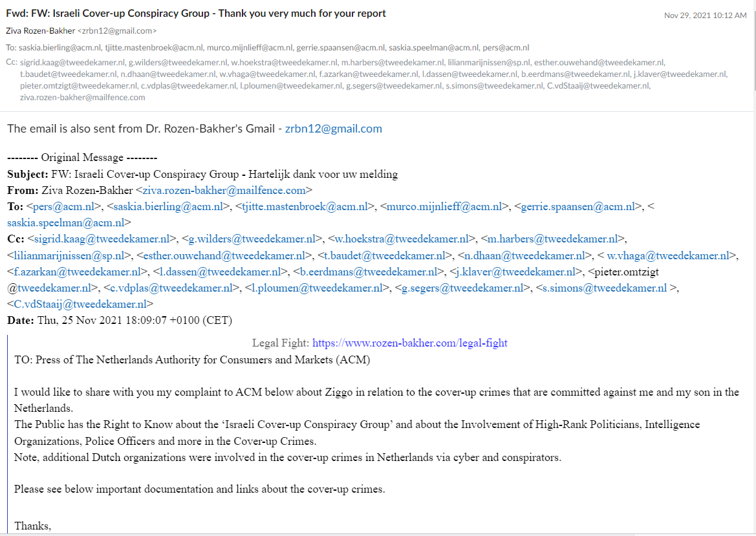Click lilianmarijnissen@sp.nl Cc link
The height and width of the screenshot is (536, 756).
[x=69, y=255]
